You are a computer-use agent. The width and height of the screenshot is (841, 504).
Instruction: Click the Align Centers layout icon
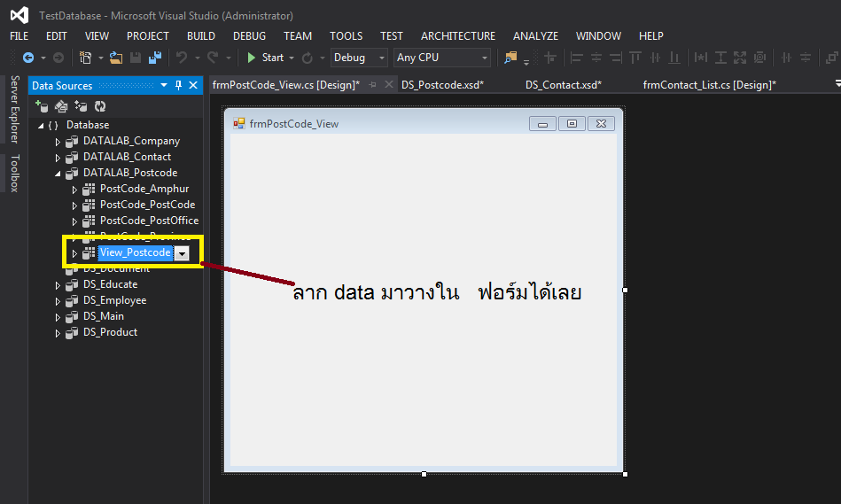click(x=596, y=58)
